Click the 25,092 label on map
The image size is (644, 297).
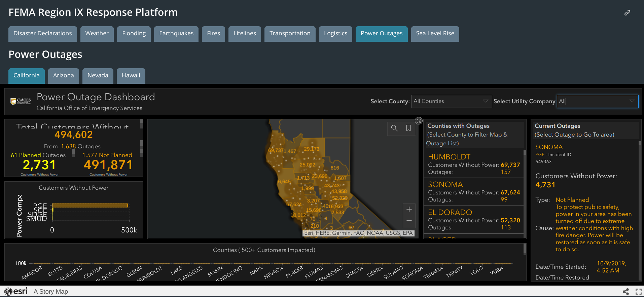coord(308,165)
